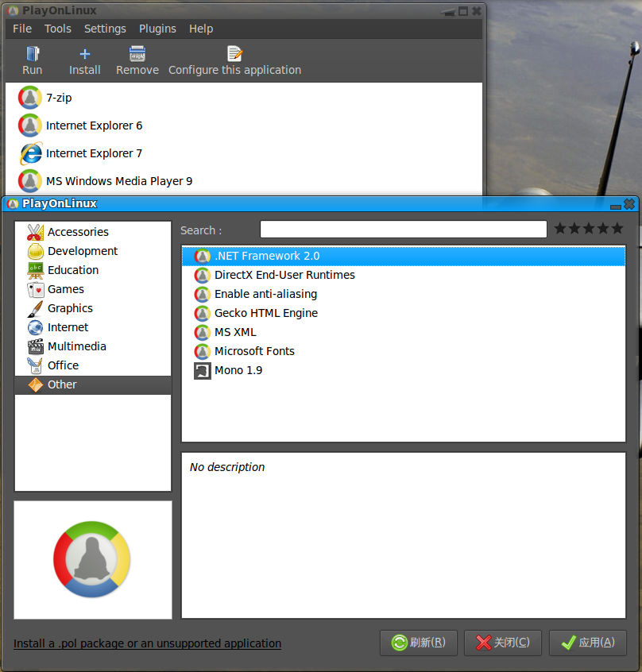642x672 pixels.
Task: Open the Help menu
Action: pyautogui.click(x=201, y=29)
